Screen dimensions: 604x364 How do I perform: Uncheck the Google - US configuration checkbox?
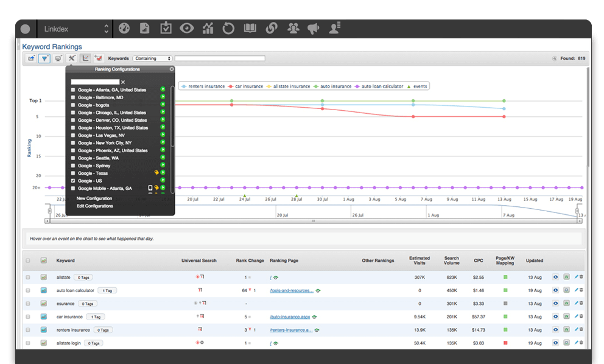[73, 181]
